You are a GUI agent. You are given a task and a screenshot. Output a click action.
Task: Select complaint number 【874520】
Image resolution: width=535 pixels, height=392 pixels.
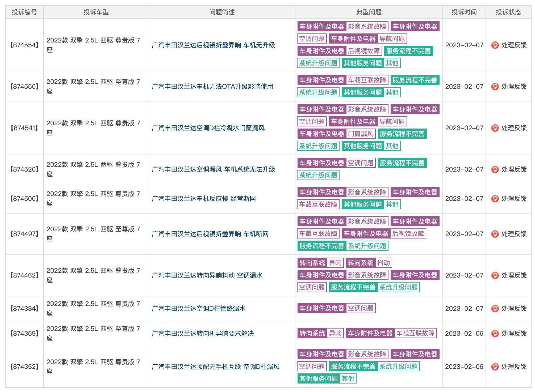click(x=24, y=169)
